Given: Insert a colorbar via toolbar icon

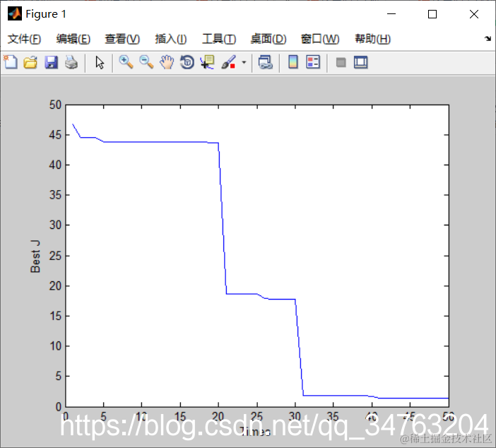Looking at the screenshot, I should point(293,62).
